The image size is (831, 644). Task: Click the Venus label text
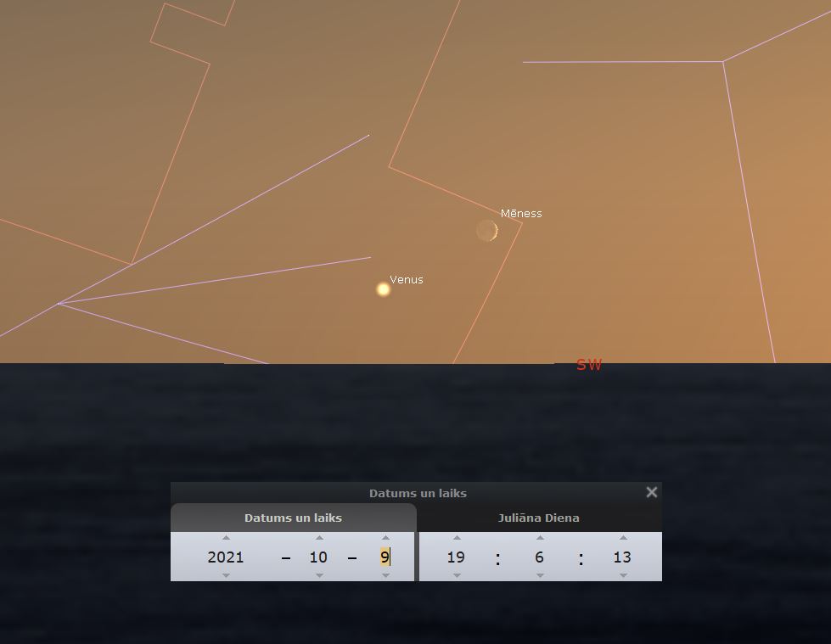407,280
